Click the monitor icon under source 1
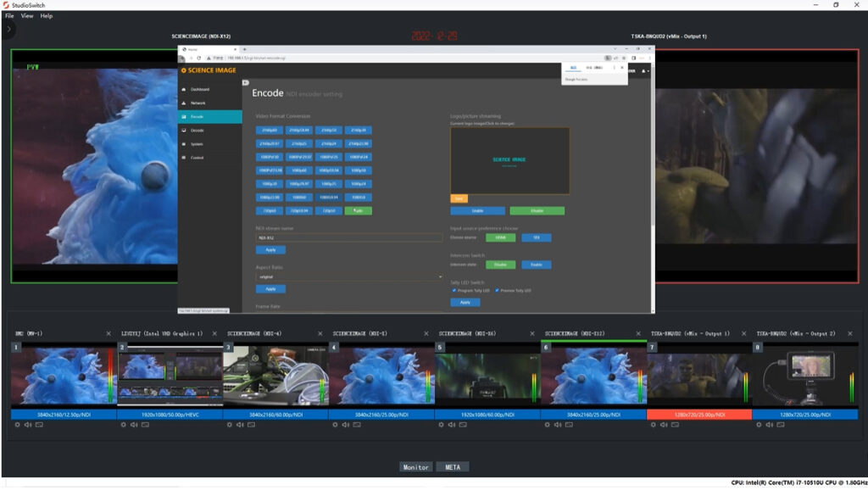The height and width of the screenshot is (491, 868). coord(39,425)
